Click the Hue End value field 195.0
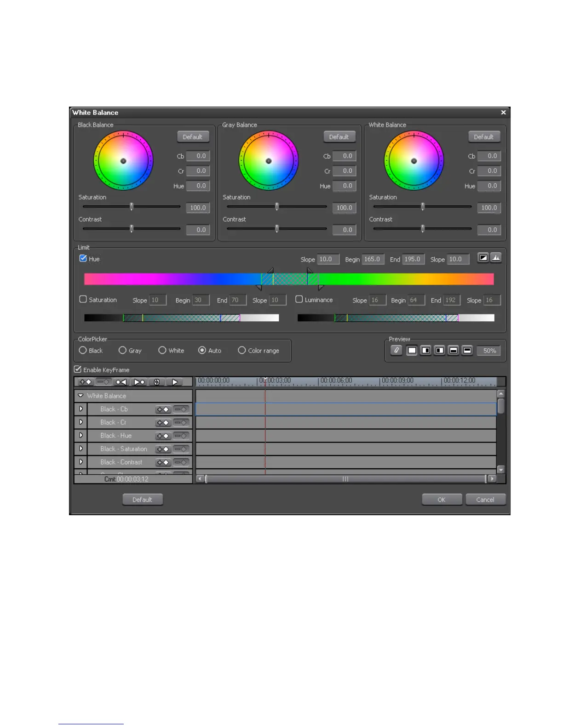Viewport: 563px width, 728px height. [413, 259]
